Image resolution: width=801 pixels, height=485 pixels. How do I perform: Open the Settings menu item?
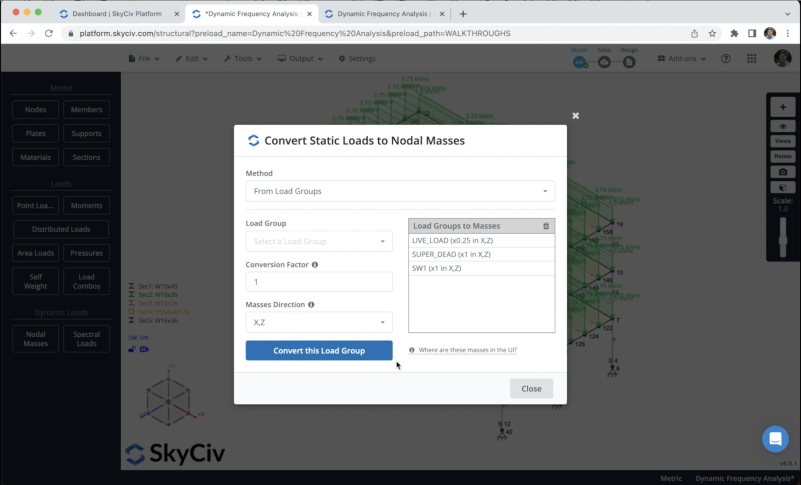(x=357, y=59)
